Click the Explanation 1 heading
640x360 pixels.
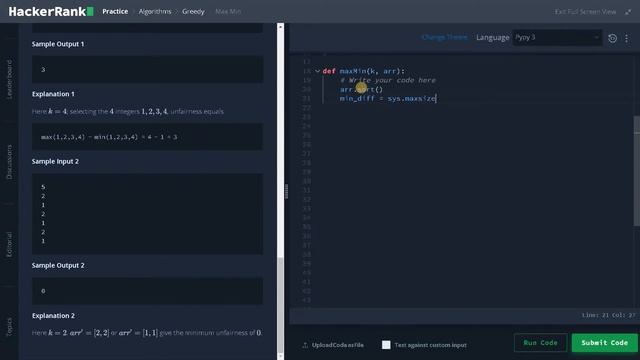pyautogui.click(x=53, y=94)
